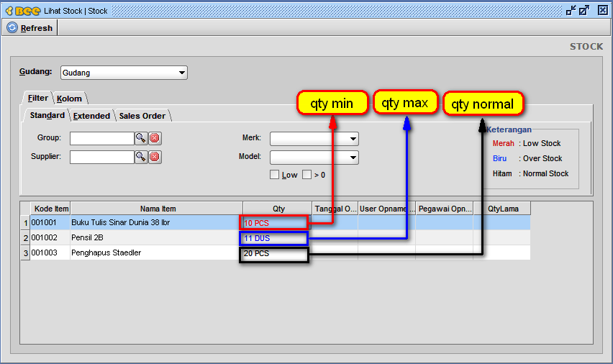
Task: Click the Refresh toolbar button
Action: pyautogui.click(x=29, y=28)
